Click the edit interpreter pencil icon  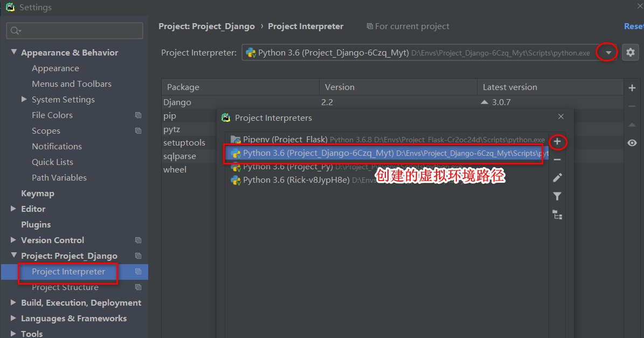click(x=557, y=178)
